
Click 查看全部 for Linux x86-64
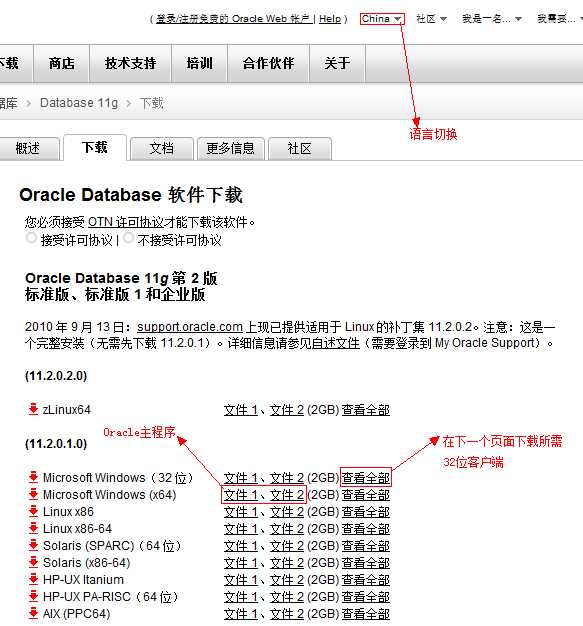click(x=366, y=529)
